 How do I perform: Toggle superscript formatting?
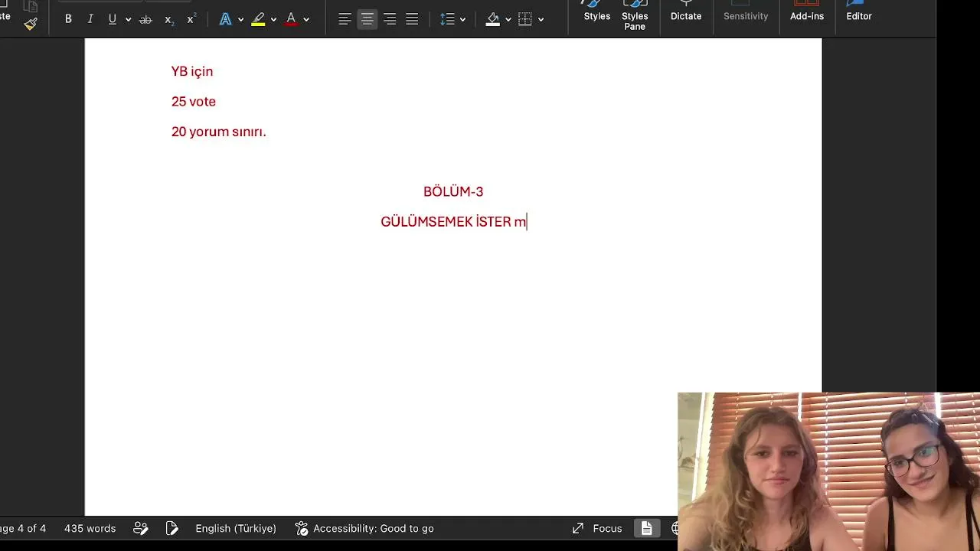pyautogui.click(x=191, y=19)
